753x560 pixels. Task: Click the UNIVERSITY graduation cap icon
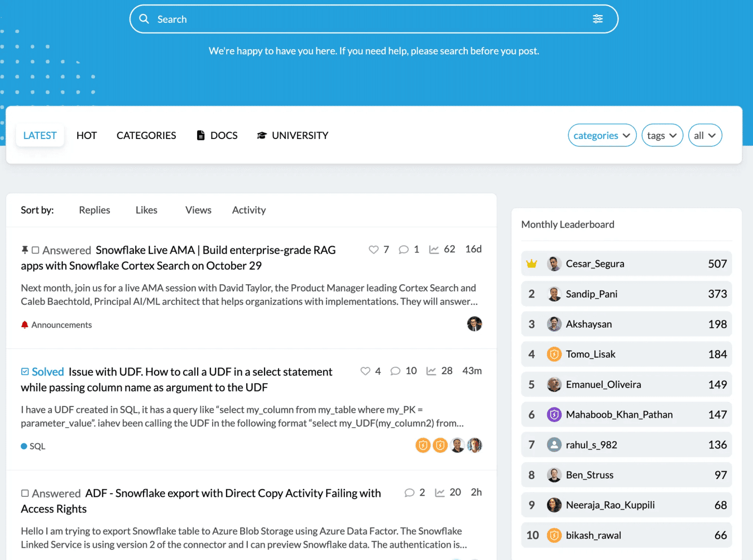(262, 135)
